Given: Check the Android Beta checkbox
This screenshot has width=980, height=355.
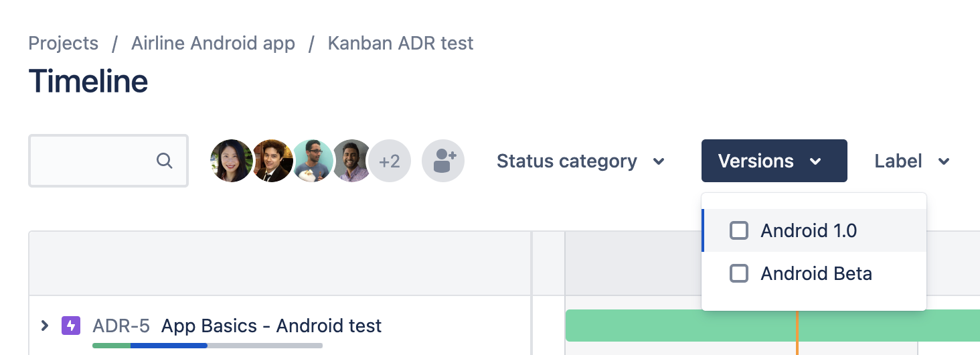Looking at the screenshot, I should 739,274.
